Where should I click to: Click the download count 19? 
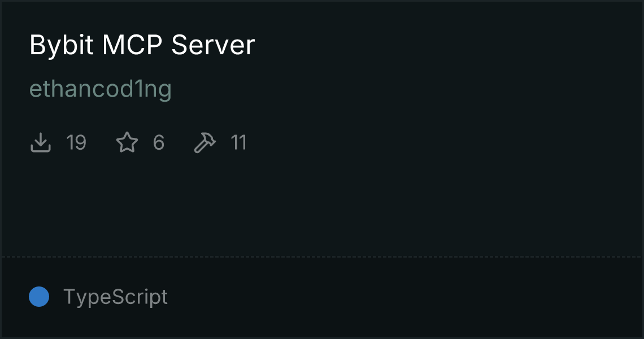coord(76,142)
